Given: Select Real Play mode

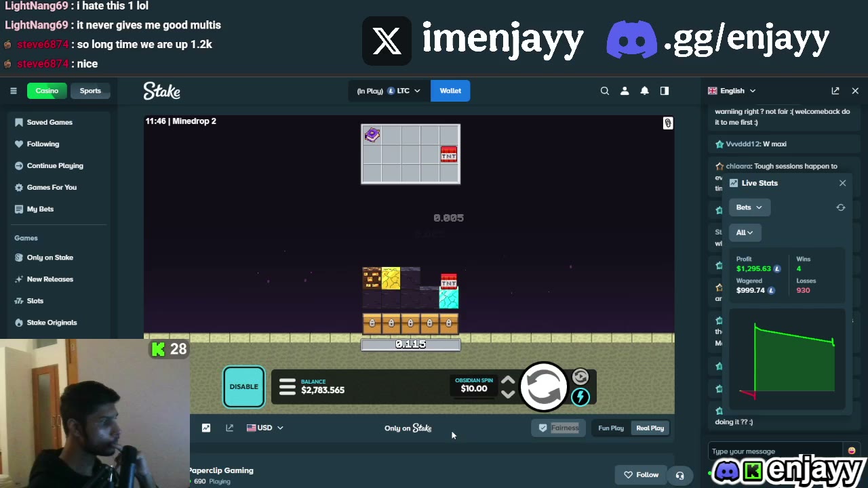Looking at the screenshot, I should click(x=650, y=428).
